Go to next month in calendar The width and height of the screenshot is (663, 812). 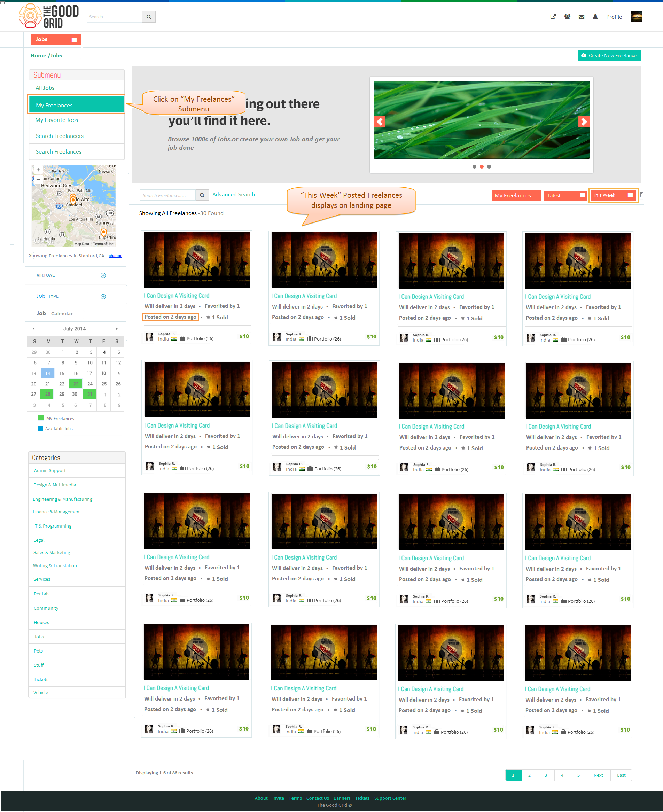pos(117,329)
